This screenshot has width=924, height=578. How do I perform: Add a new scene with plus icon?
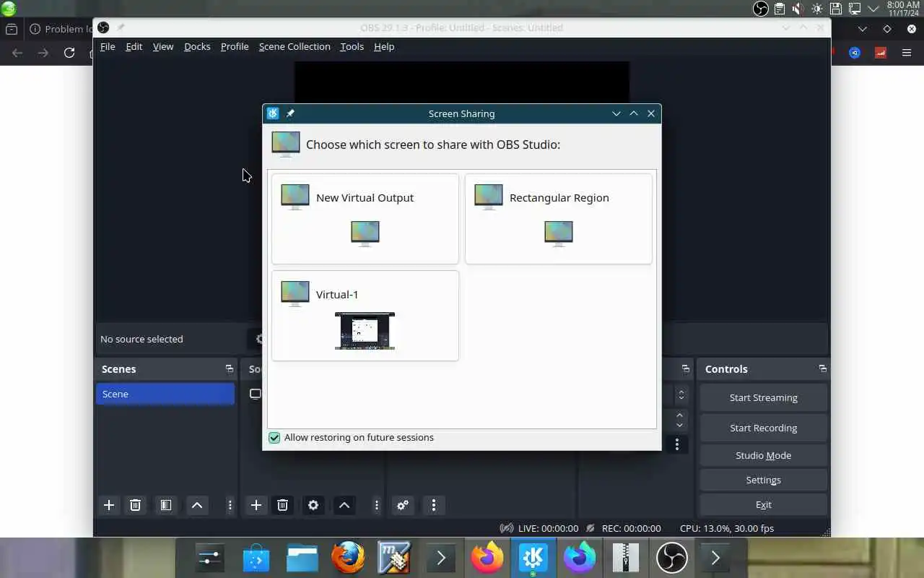click(109, 505)
